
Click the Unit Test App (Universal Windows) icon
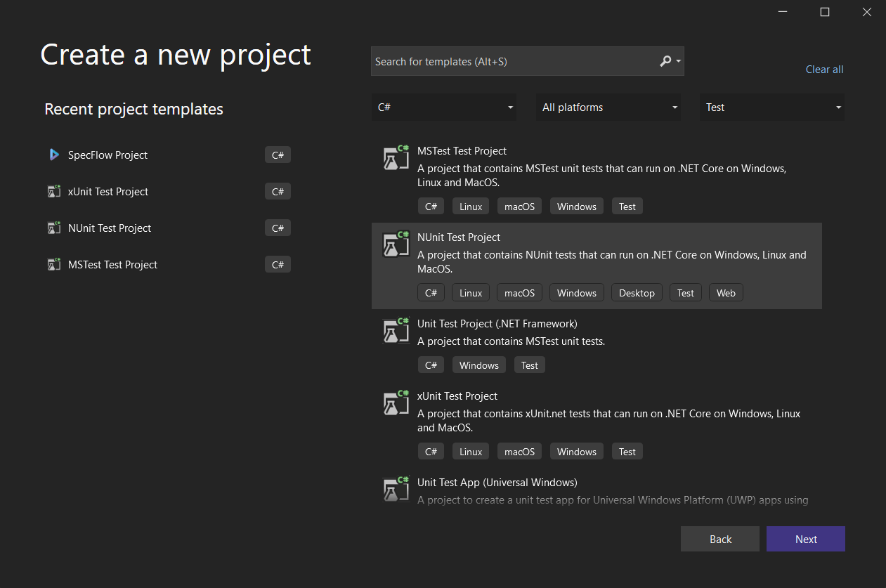(396, 489)
